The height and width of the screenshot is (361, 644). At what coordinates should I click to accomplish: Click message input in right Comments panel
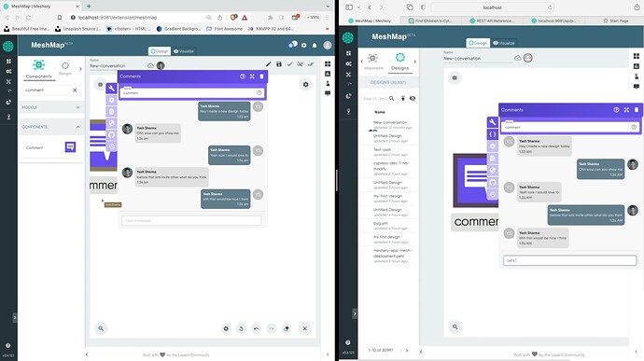[x=569, y=260]
